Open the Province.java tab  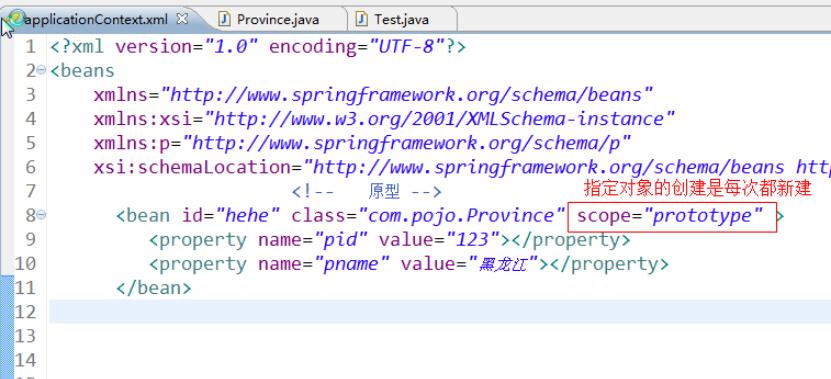pos(278,20)
